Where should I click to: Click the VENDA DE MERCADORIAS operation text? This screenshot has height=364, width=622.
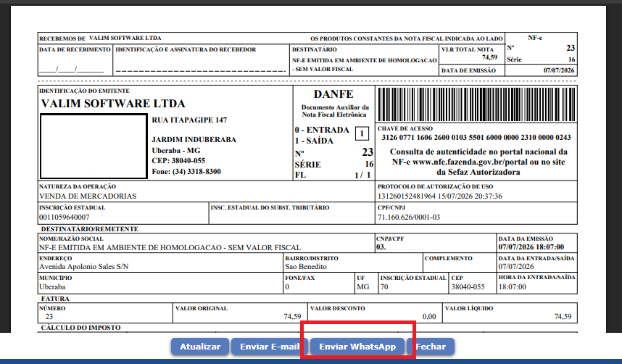[88, 196]
